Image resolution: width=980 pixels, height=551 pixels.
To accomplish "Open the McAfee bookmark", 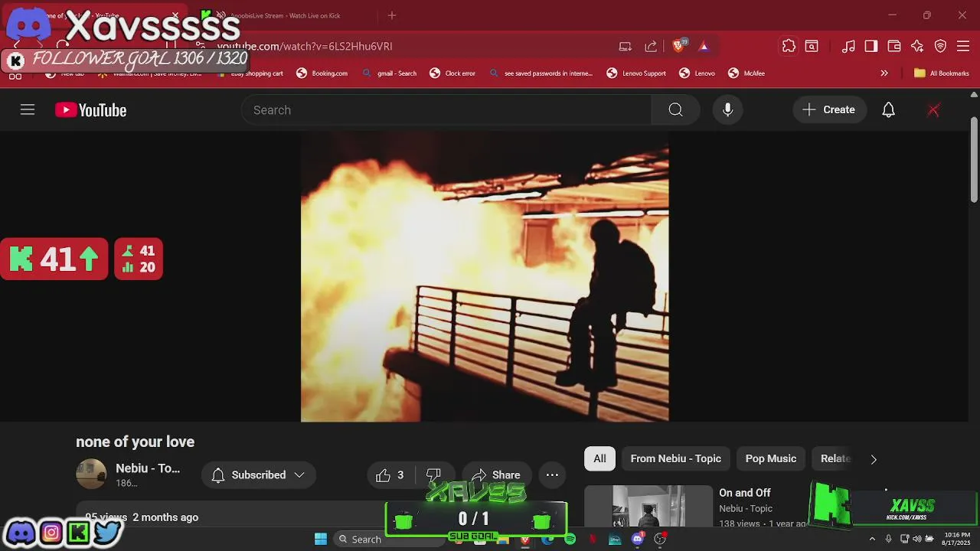I will pos(746,73).
